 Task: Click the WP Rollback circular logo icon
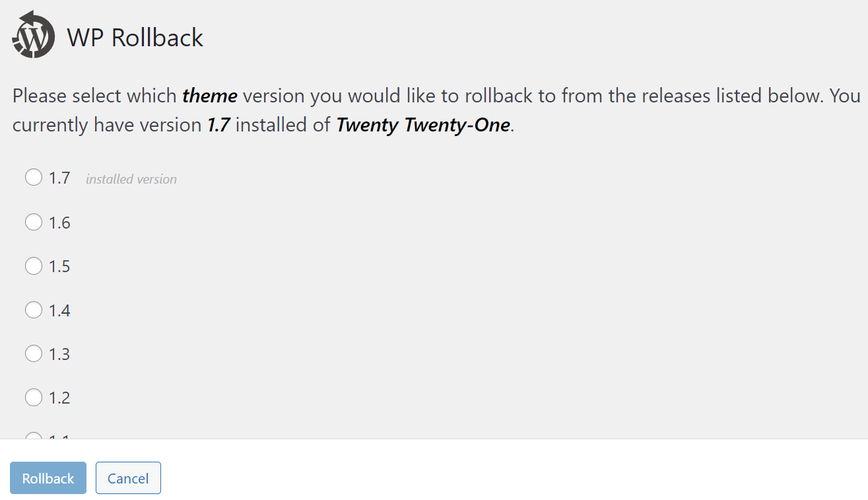[32, 34]
